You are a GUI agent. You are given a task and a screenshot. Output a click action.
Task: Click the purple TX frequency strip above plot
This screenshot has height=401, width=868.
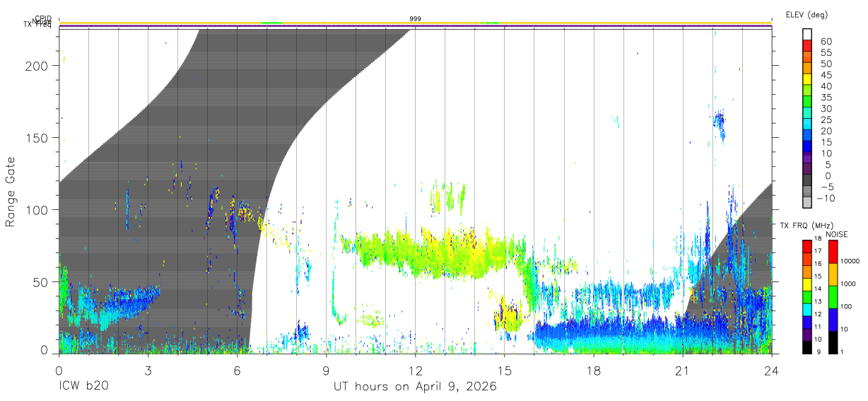(416, 26)
